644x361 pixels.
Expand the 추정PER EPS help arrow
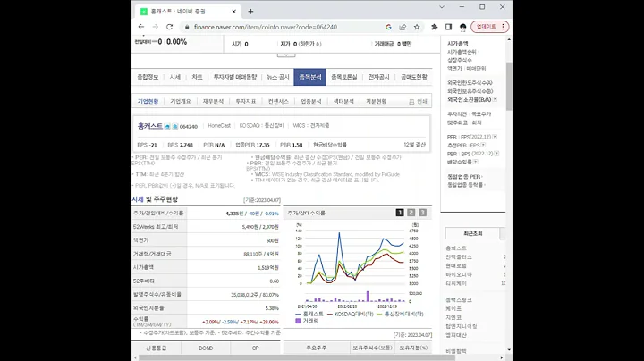point(483,146)
